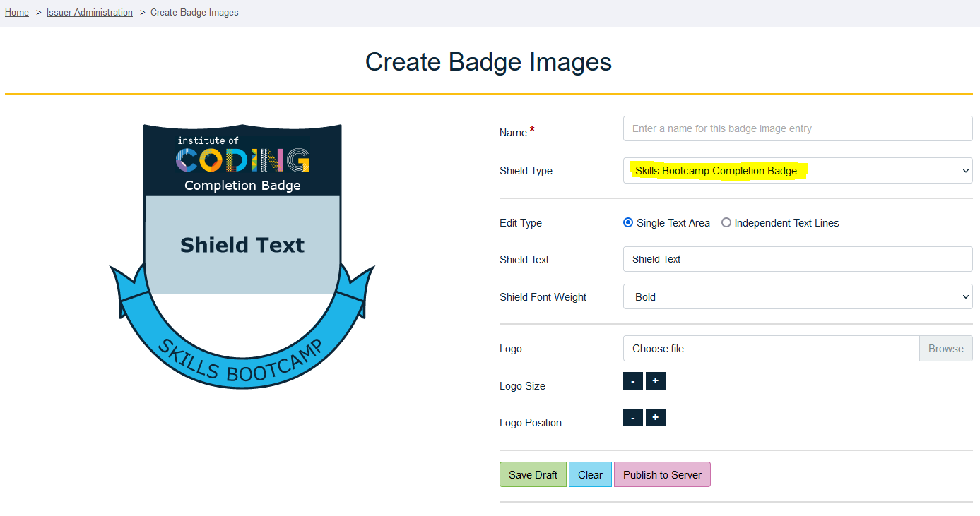Expand the Shield Font Weight dropdown
980x516 pixels.
point(798,296)
